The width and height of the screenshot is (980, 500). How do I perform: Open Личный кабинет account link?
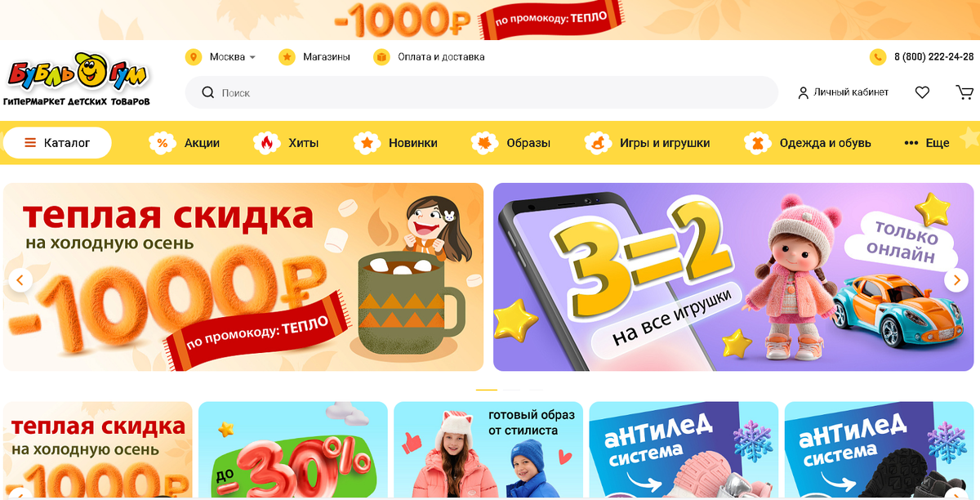[x=844, y=92]
